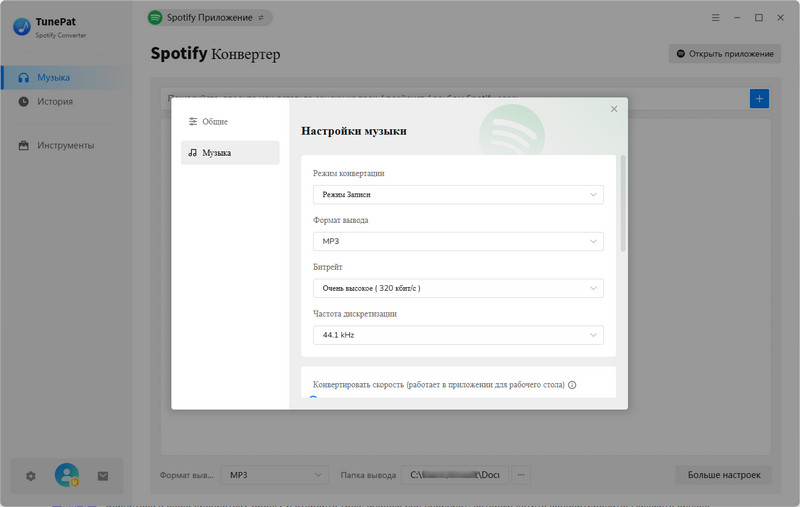This screenshot has width=800, height=507.
Task: Close the settings dialog with X
Action: pyautogui.click(x=614, y=109)
